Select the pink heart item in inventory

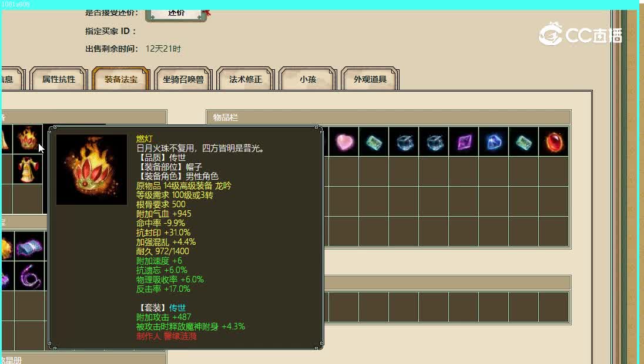(344, 141)
